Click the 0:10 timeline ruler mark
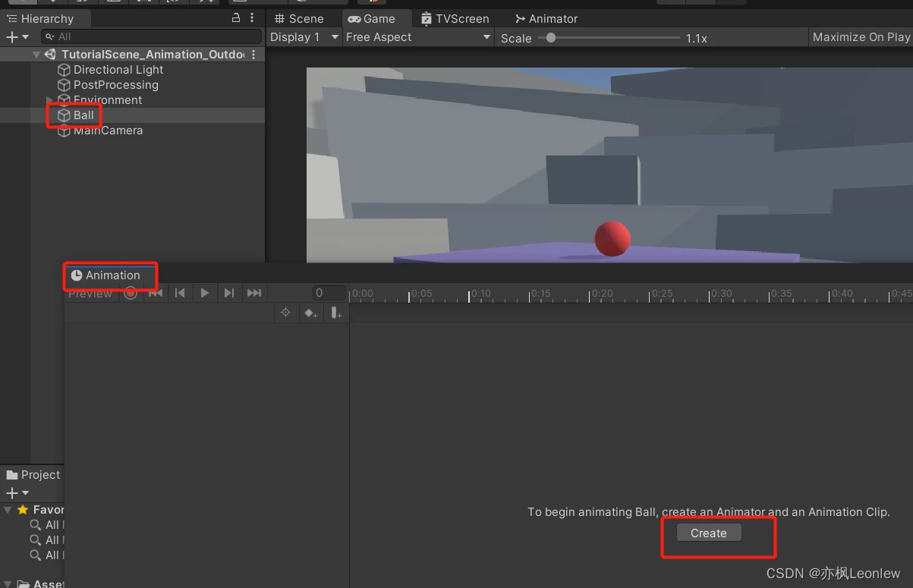 coord(480,293)
